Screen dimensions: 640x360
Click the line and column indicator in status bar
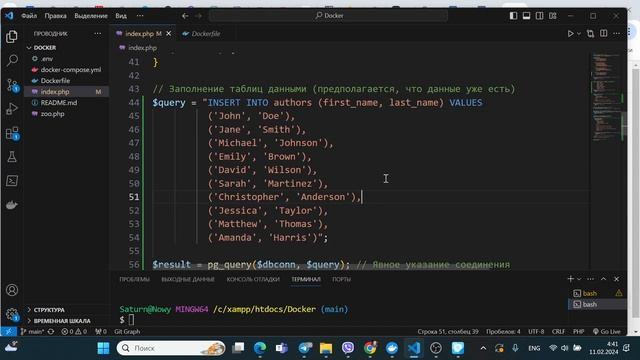[448, 332]
